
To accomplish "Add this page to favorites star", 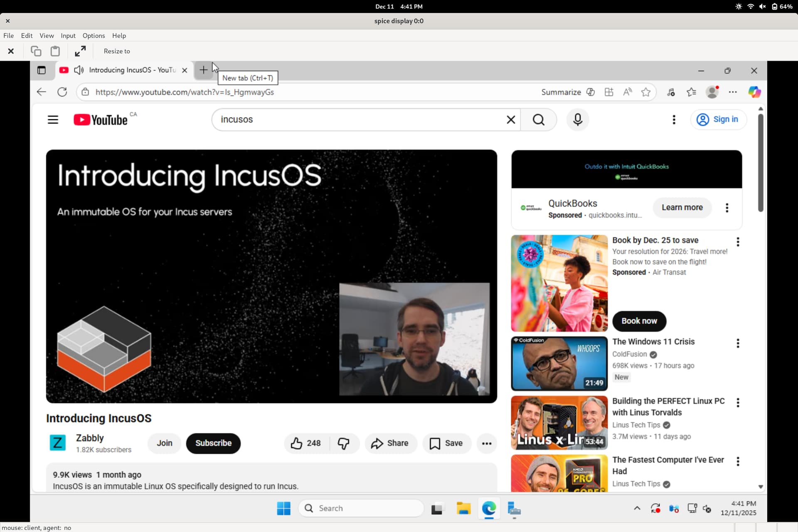I will pyautogui.click(x=645, y=92).
